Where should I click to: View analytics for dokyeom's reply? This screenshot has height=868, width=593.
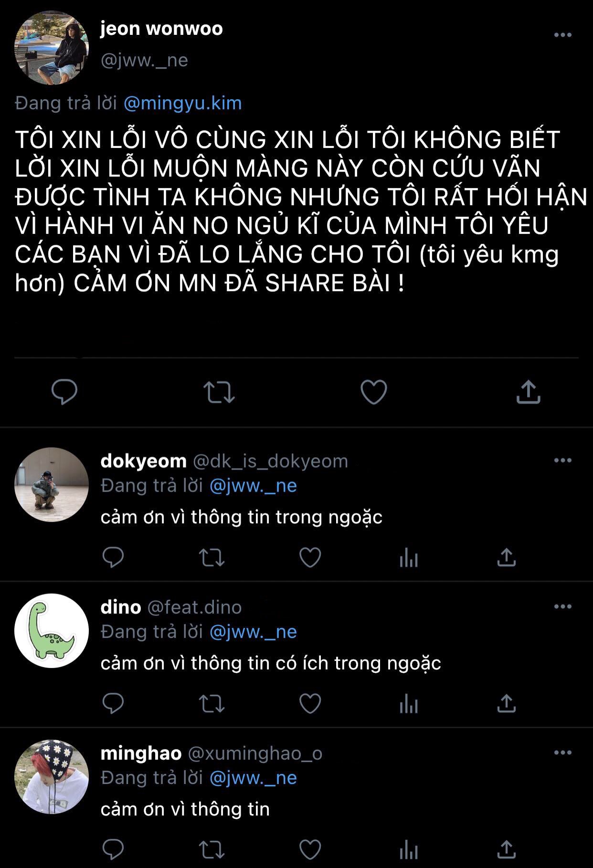409,557
